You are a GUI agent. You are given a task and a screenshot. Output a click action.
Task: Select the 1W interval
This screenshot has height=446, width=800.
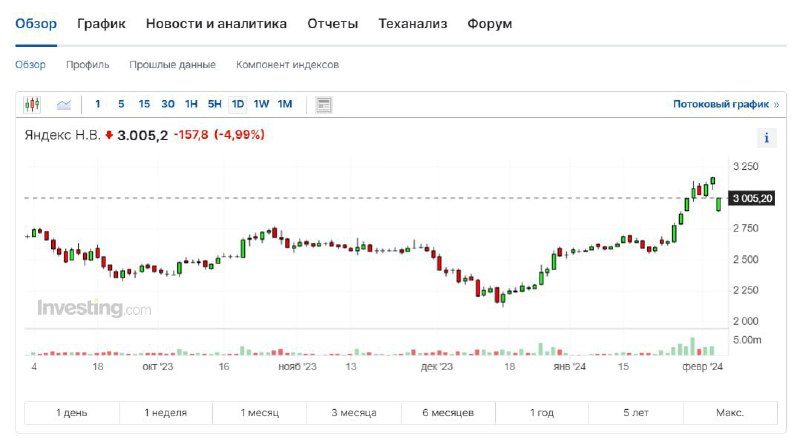point(261,104)
